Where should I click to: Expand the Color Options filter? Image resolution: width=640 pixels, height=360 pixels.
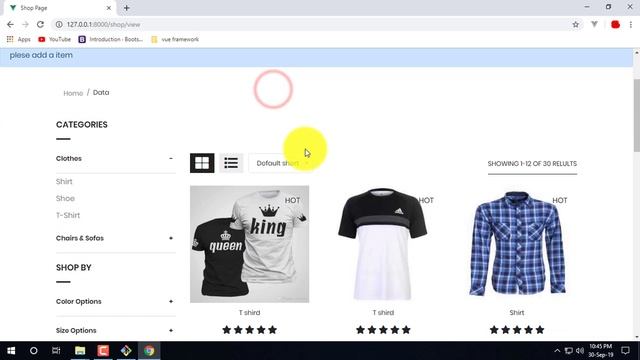click(x=171, y=302)
